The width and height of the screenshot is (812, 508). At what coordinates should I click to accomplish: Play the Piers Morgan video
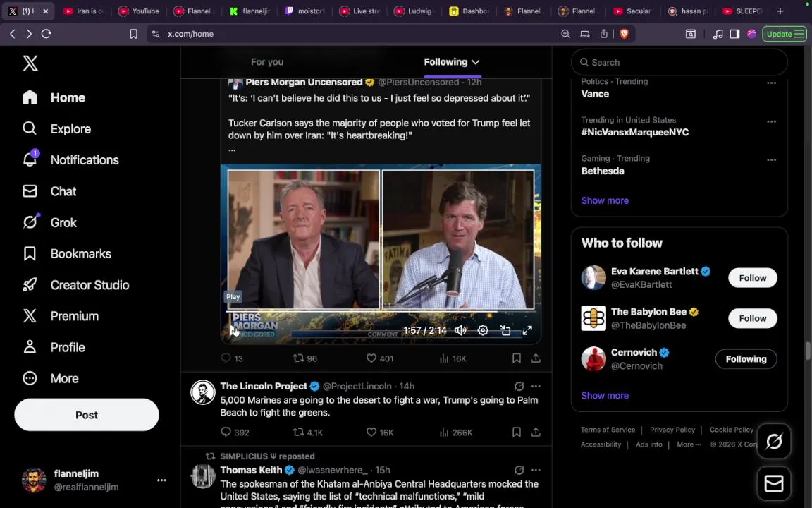234,330
